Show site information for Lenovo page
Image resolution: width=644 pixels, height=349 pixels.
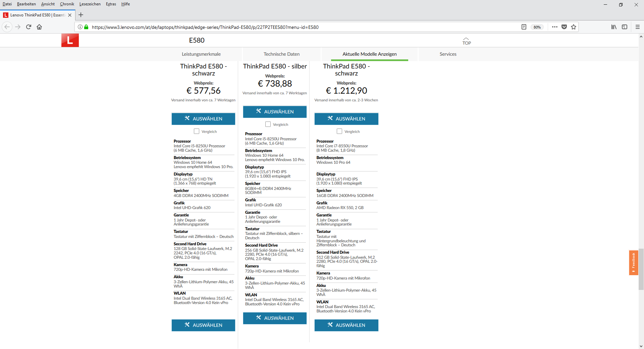[x=80, y=27]
